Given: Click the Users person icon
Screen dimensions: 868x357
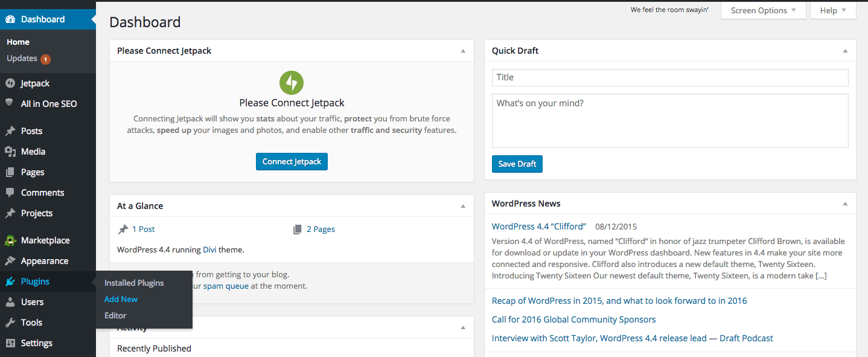Looking at the screenshot, I should tap(10, 302).
